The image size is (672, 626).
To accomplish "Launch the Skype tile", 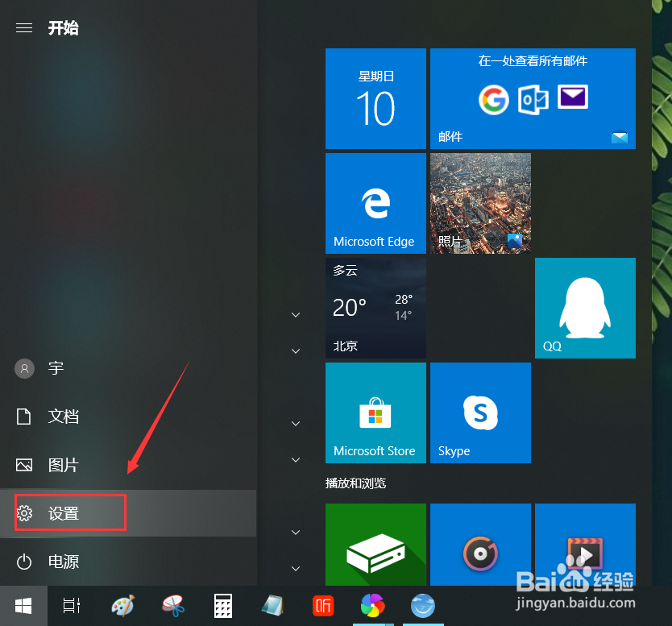I will (480, 412).
